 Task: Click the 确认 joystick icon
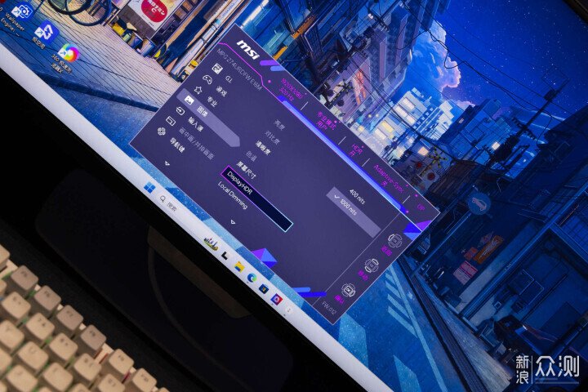pyautogui.click(x=348, y=290)
